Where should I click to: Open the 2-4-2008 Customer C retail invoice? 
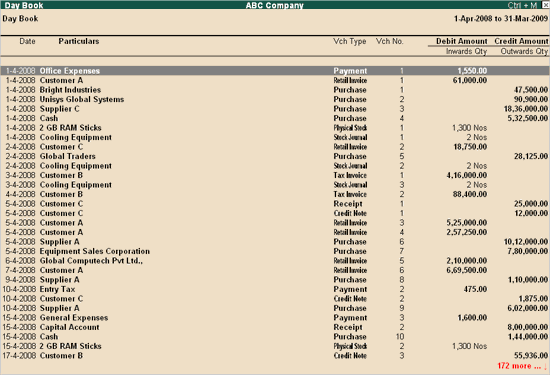[x=275, y=147]
